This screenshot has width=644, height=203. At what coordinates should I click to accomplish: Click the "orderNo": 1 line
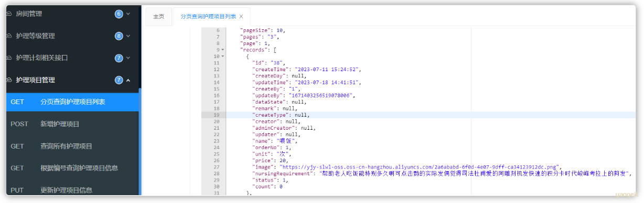click(x=272, y=148)
